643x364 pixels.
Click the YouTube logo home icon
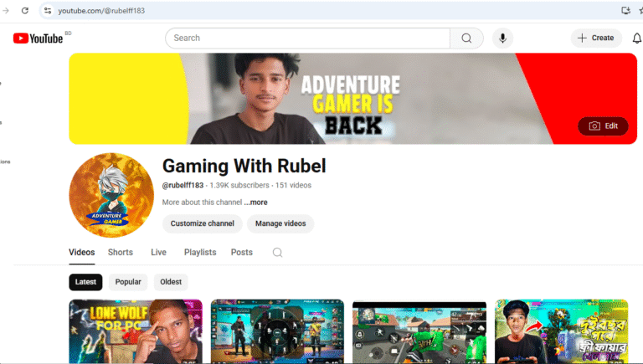38,38
